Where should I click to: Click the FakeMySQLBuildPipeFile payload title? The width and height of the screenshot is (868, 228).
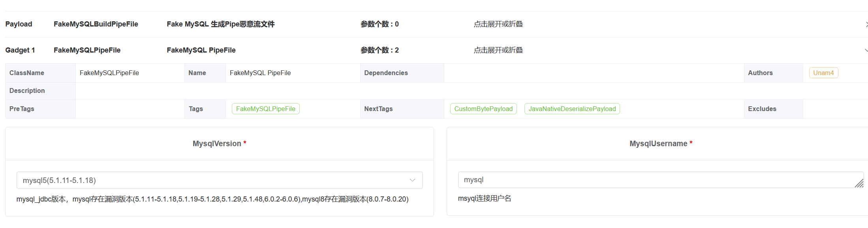[x=96, y=24]
